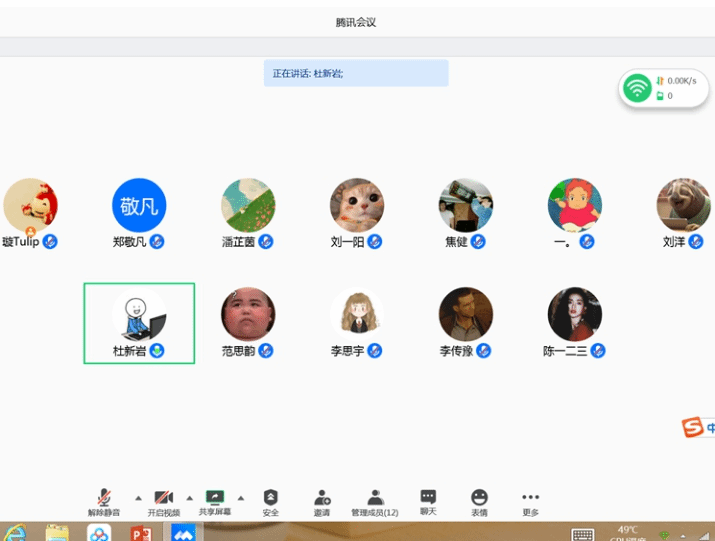Open the 更多 more options menu

point(530,498)
